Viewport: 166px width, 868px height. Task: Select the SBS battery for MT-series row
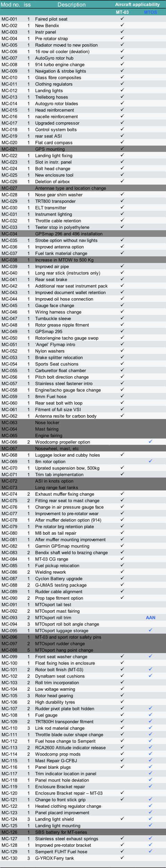coord(83,832)
